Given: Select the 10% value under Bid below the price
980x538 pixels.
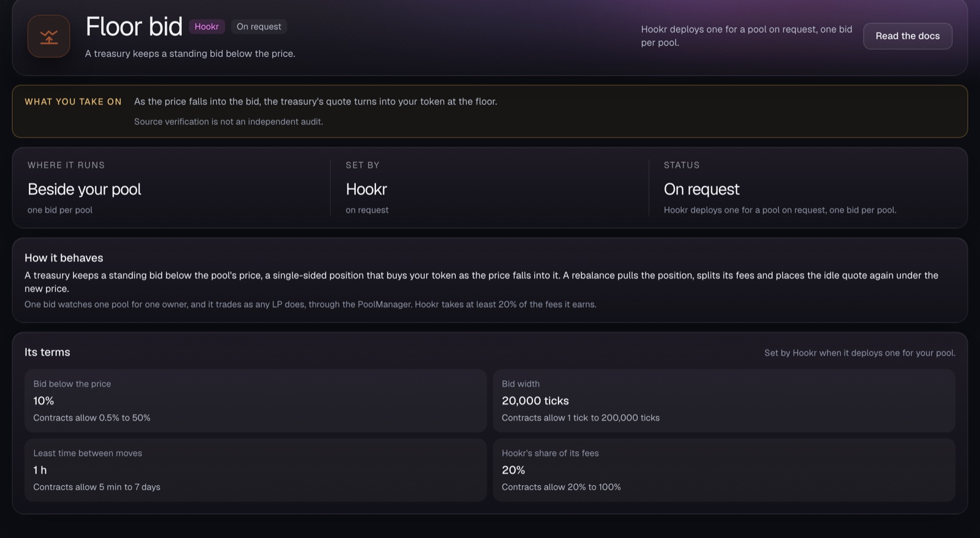Looking at the screenshot, I should 43,401.
